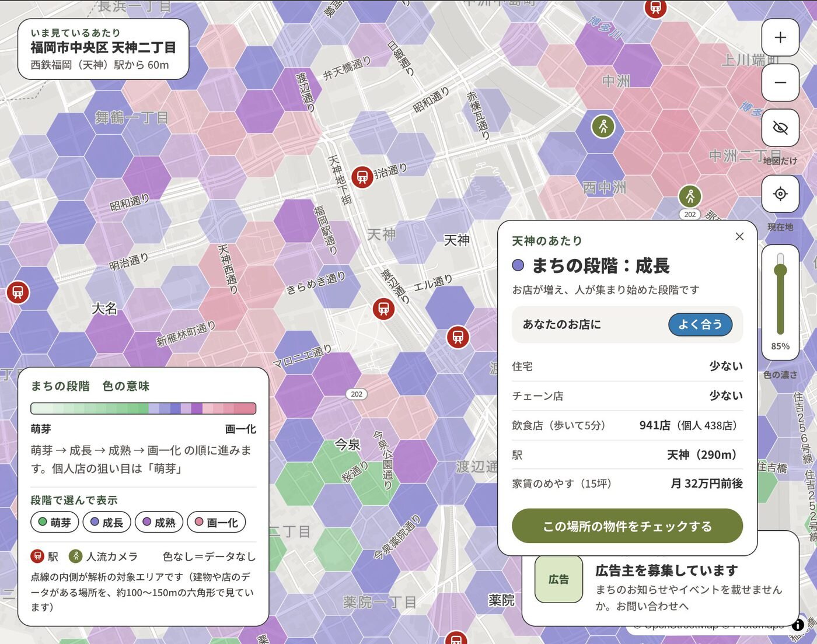Image resolution: width=817 pixels, height=644 pixels.
Task: Click the station marker at top edge
Action: [655, 8]
